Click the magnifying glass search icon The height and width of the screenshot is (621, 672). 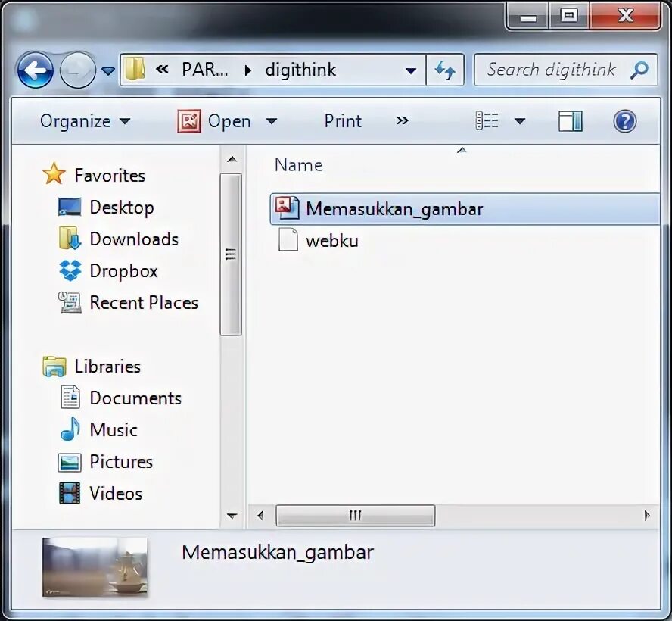(639, 70)
